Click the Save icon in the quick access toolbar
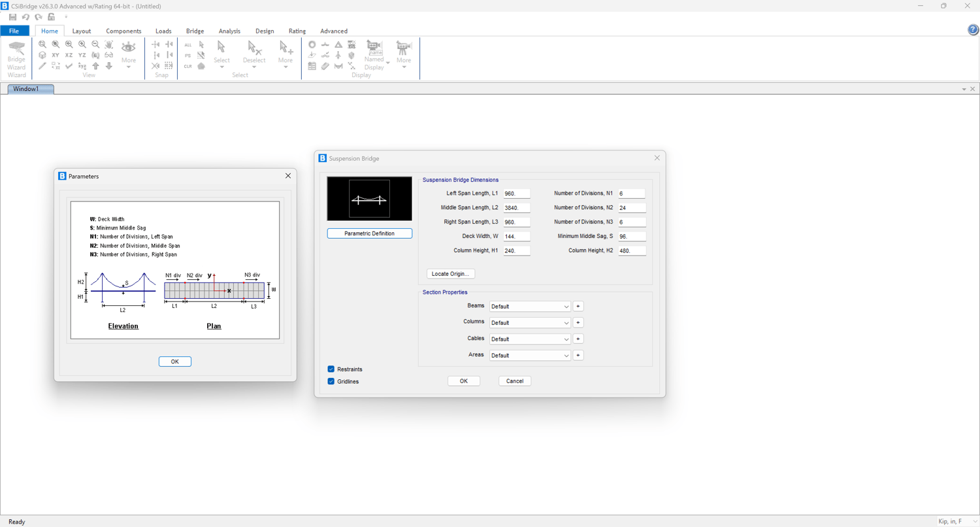The image size is (980, 527). [12, 17]
